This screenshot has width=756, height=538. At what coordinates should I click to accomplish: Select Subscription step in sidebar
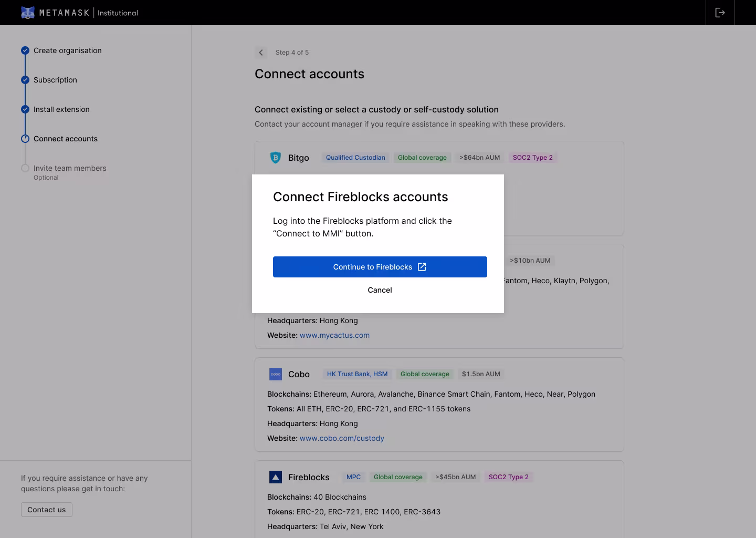coord(55,80)
